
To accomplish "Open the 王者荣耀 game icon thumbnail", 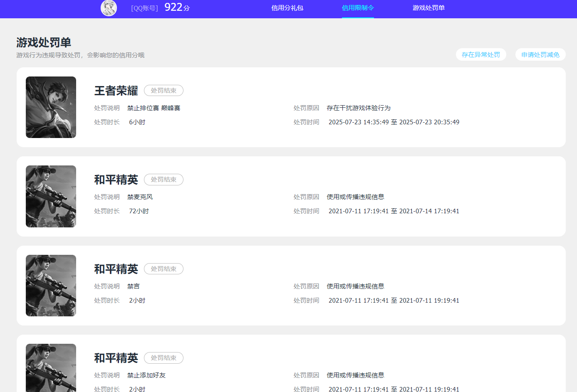I will [x=51, y=107].
